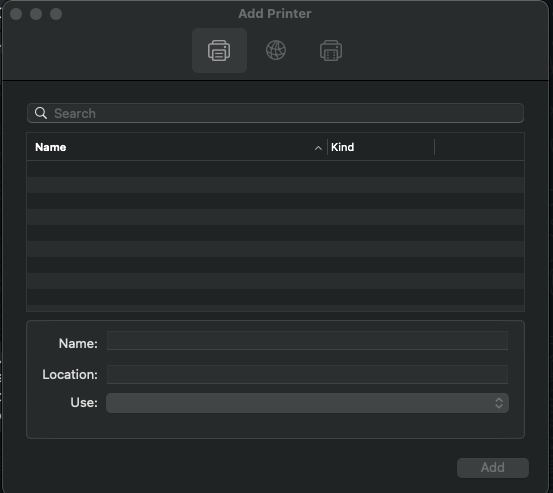Screen dimensions: 553x493
Task: Click into the Name text field
Action: coord(307,341)
